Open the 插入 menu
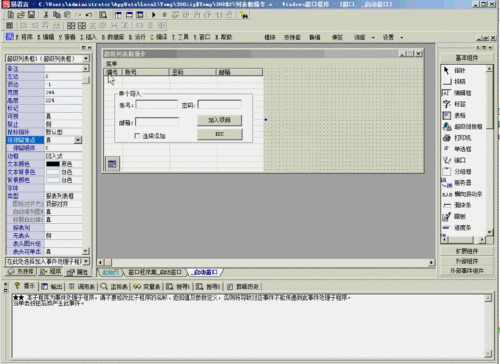The image size is (500, 364). point(88,37)
